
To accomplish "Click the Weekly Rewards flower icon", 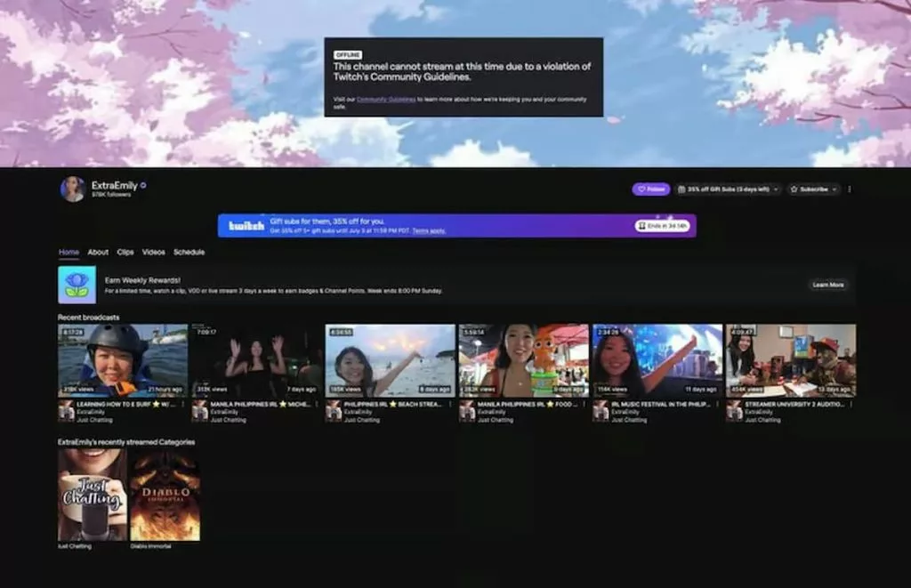I will 77,285.
